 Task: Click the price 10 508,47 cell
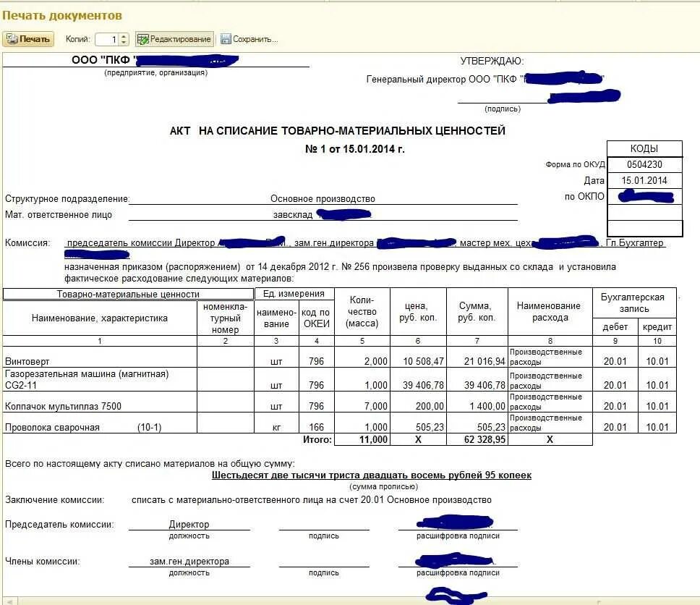pyautogui.click(x=419, y=357)
